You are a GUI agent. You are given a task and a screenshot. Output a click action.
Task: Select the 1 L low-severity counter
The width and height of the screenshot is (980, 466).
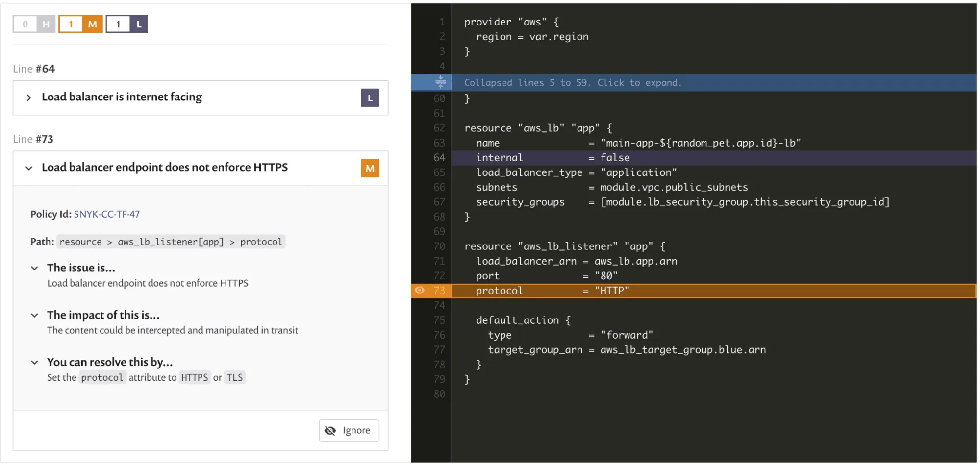tap(126, 24)
